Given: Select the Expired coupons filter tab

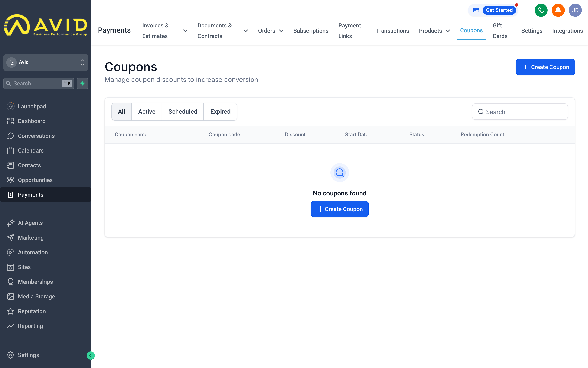Looking at the screenshot, I should point(220,111).
